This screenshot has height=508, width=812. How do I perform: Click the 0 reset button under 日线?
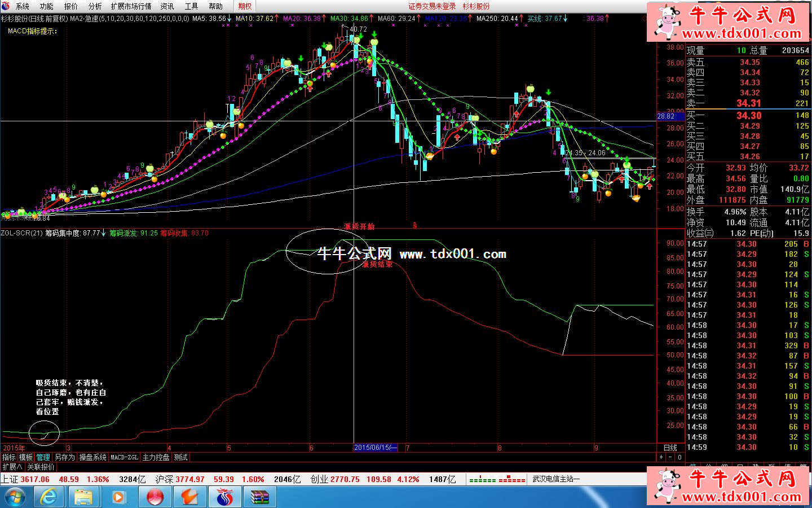[x=679, y=457]
